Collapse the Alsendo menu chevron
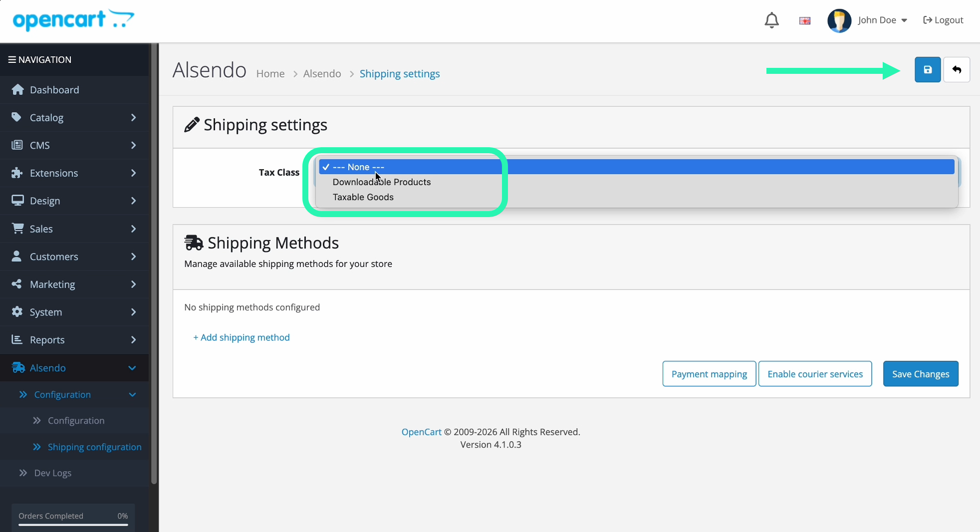This screenshot has height=532, width=980. pos(132,368)
